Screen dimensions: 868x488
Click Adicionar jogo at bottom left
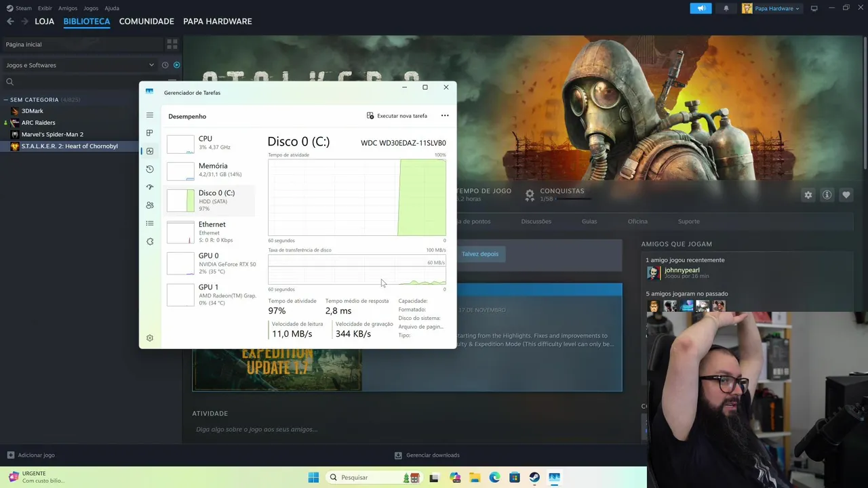(31, 455)
